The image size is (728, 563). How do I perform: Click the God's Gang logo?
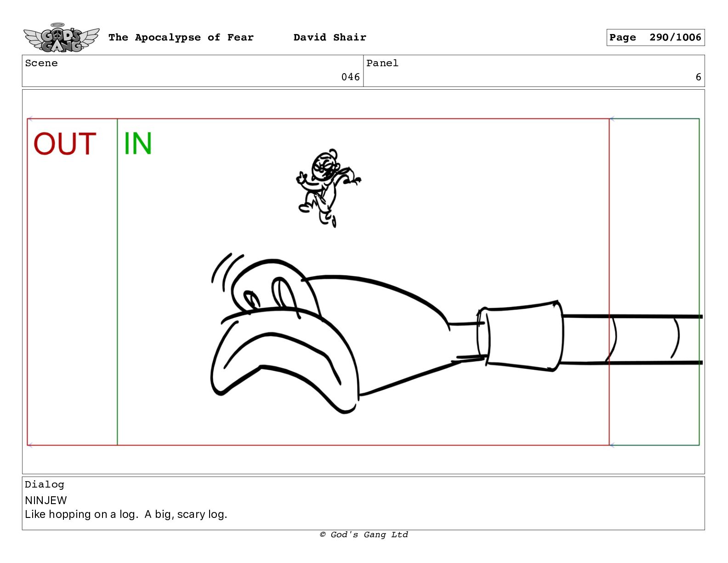click(x=62, y=38)
